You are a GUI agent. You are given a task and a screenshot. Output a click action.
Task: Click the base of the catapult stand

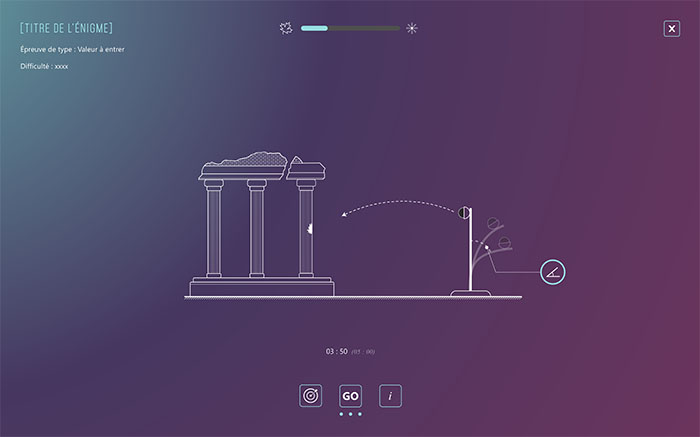tap(469, 293)
